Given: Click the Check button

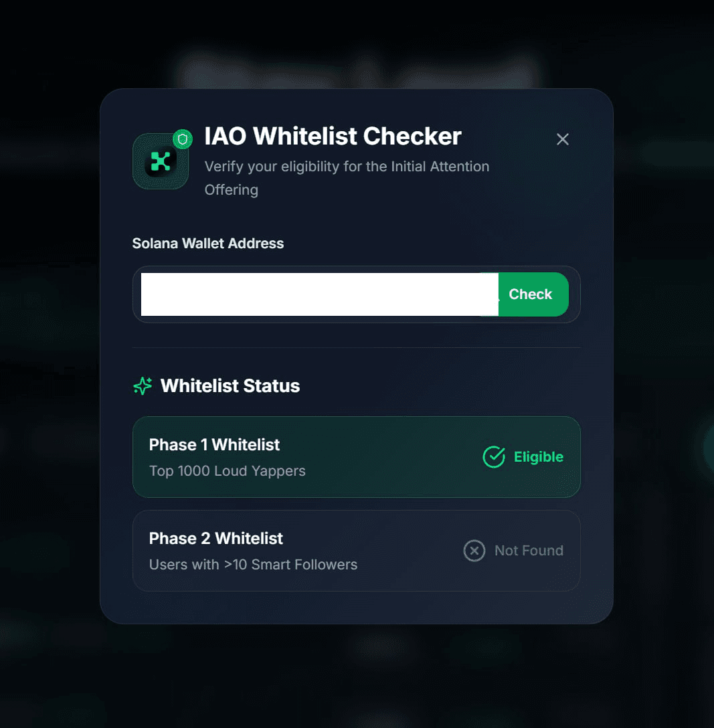Looking at the screenshot, I should click(x=531, y=294).
